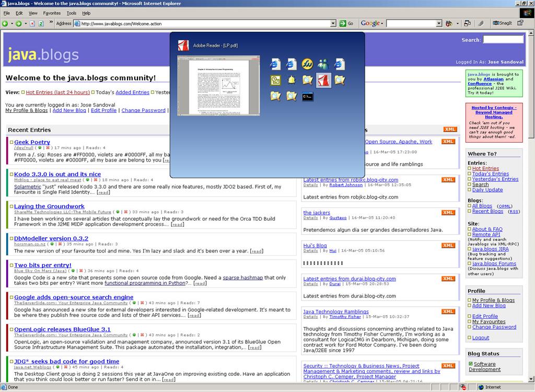Open the dropdown arrow next to the search web icon
535x392 pixels.
458,24
